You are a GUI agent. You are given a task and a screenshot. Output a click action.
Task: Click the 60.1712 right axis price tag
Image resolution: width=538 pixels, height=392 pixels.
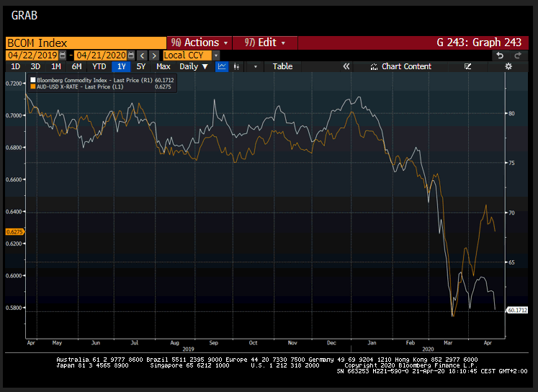[517, 311]
